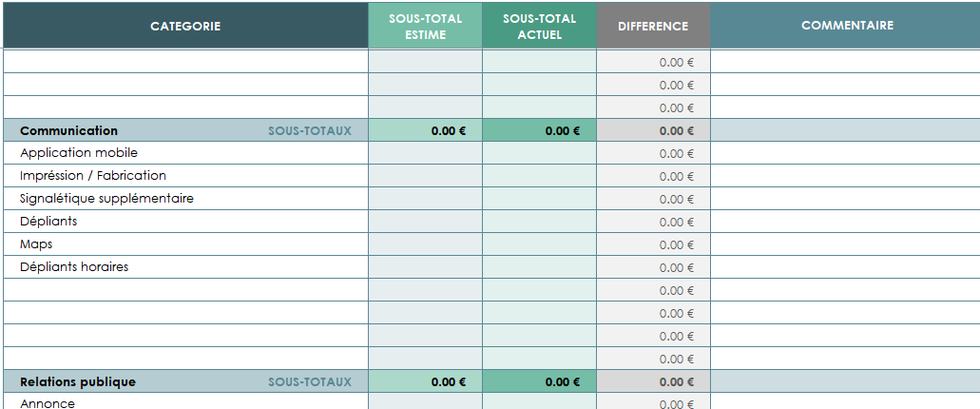Click comment cell for Impression / Fabrication
The height and width of the screenshot is (409, 980).
click(x=846, y=176)
